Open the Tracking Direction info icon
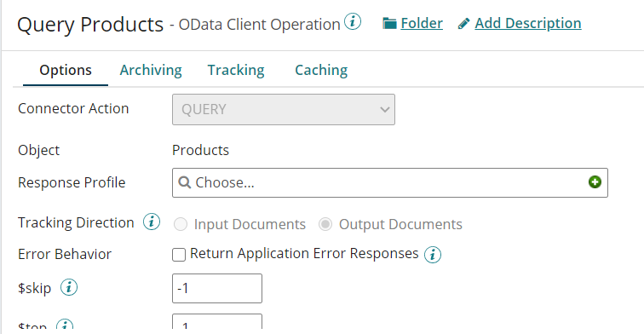644x334 pixels. coord(152,222)
